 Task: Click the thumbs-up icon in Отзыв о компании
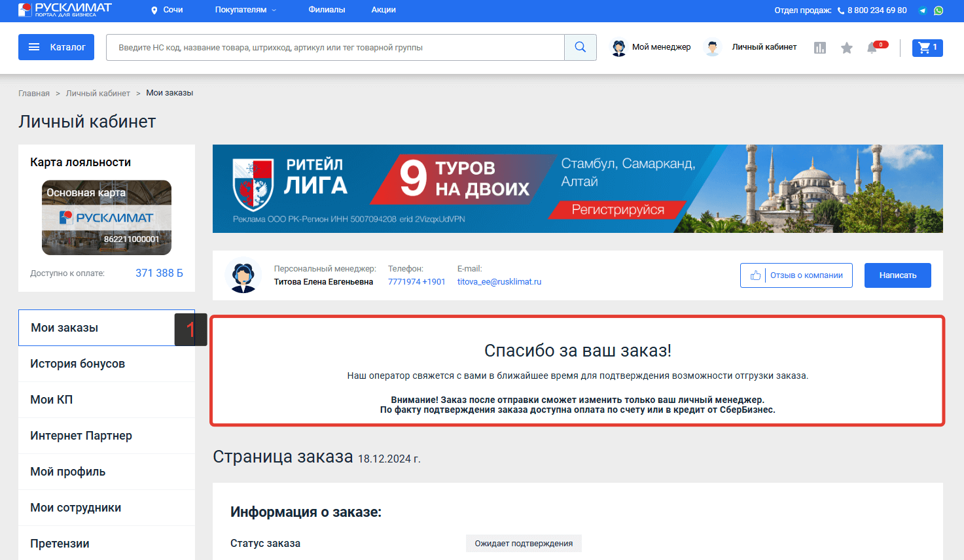pos(755,275)
